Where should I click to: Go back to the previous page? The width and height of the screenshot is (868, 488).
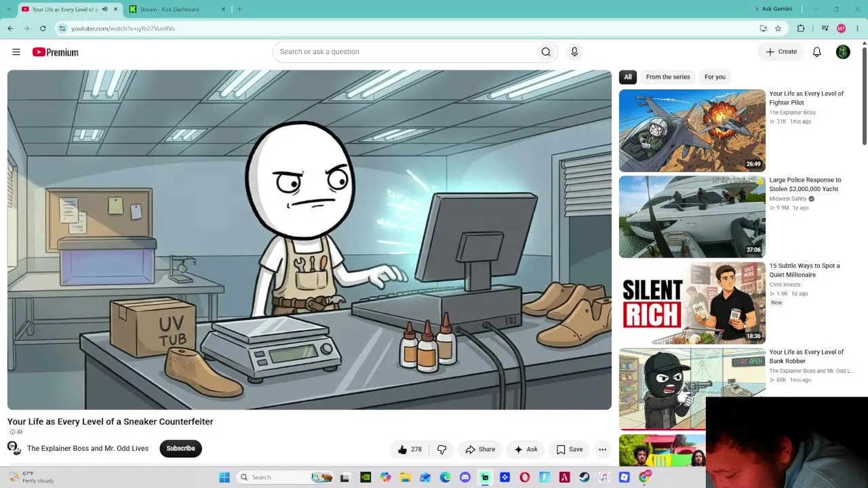click(x=10, y=28)
